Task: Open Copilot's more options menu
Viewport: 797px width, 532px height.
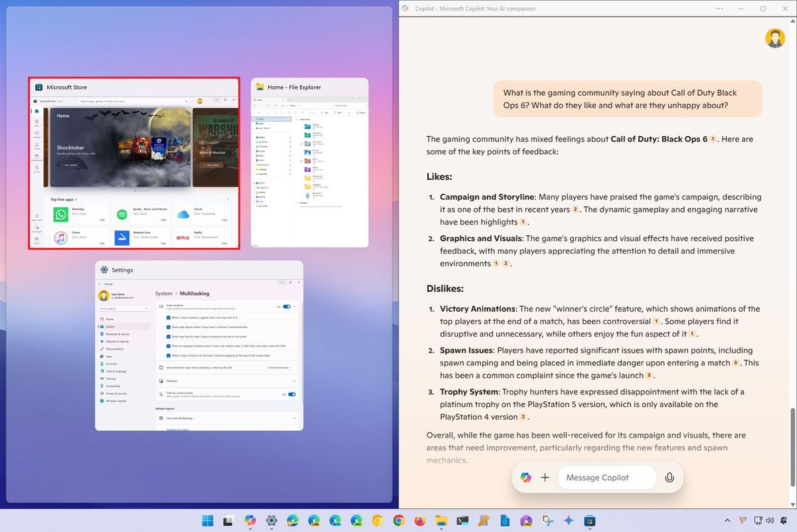Action: (719, 8)
